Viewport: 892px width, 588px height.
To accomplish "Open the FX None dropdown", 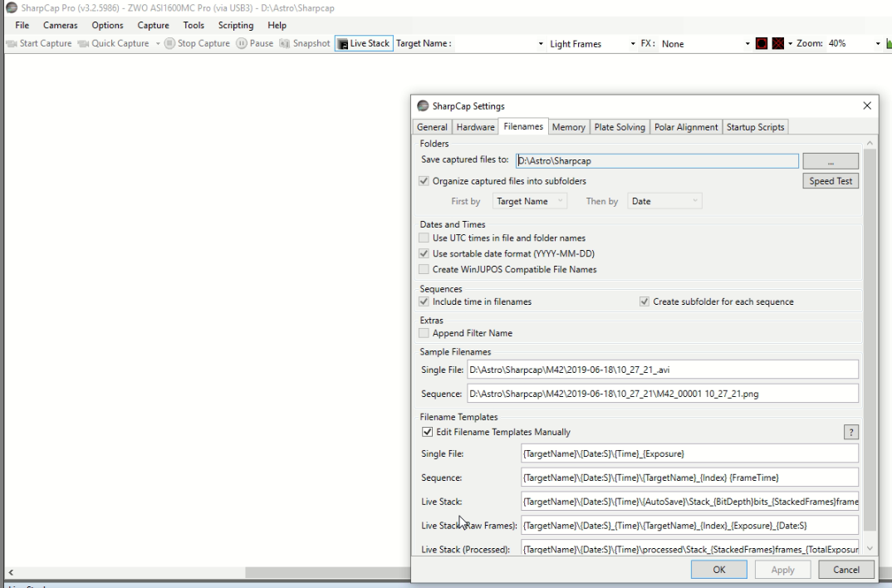I will pyautogui.click(x=705, y=44).
